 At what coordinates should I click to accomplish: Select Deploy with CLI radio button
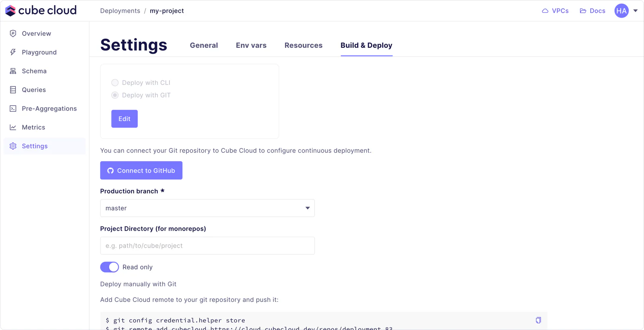tap(115, 83)
